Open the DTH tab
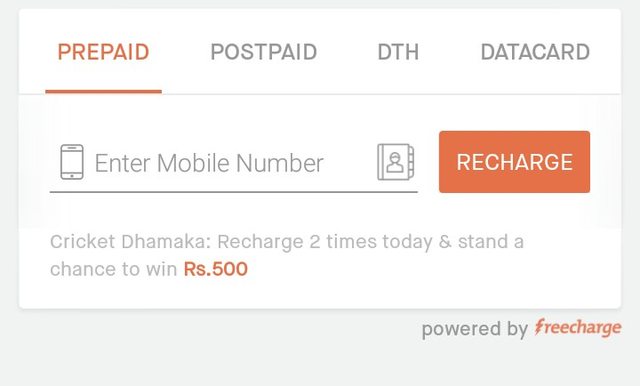Image resolution: width=640 pixels, height=386 pixels. [x=398, y=52]
